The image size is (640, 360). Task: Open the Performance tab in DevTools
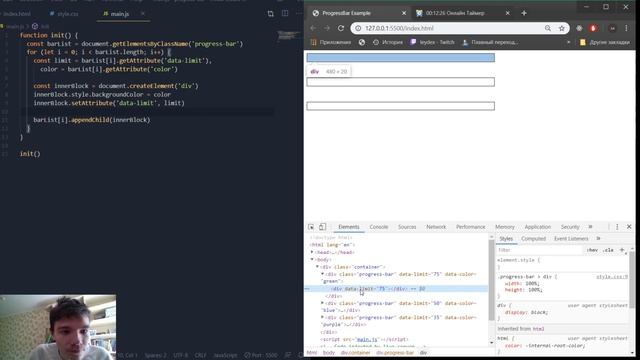pyautogui.click(x=471, y=227)
